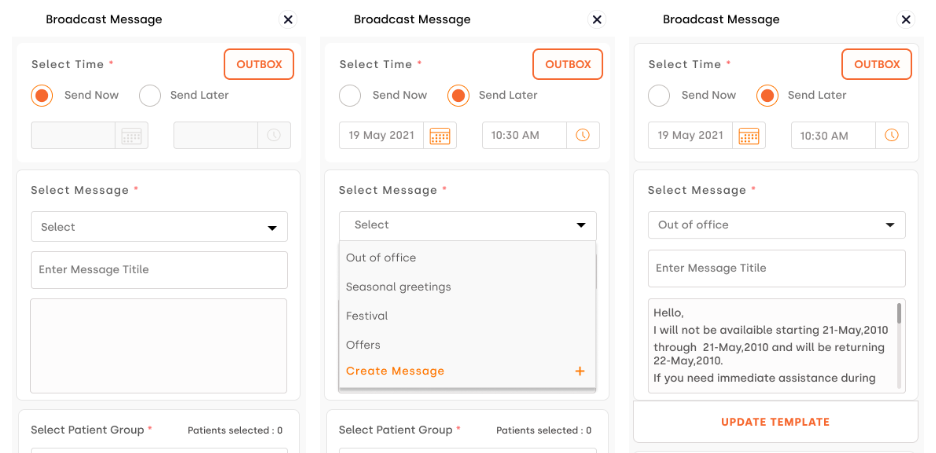The width and height of the screenshot is (936, 453).
Task: Focus the Enter Message Title field in the left panel
Action: (x=159, y=270)
